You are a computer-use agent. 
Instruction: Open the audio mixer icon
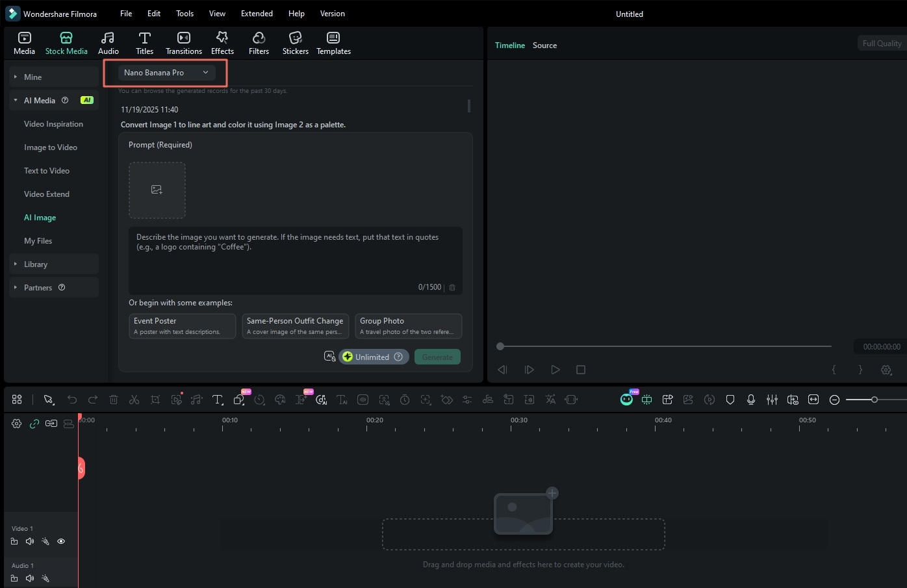[772, 400]
